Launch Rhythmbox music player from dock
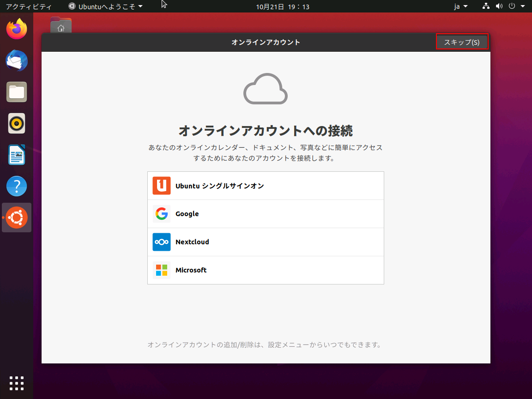This screenshot has width=532, height=399. (17, 123)
